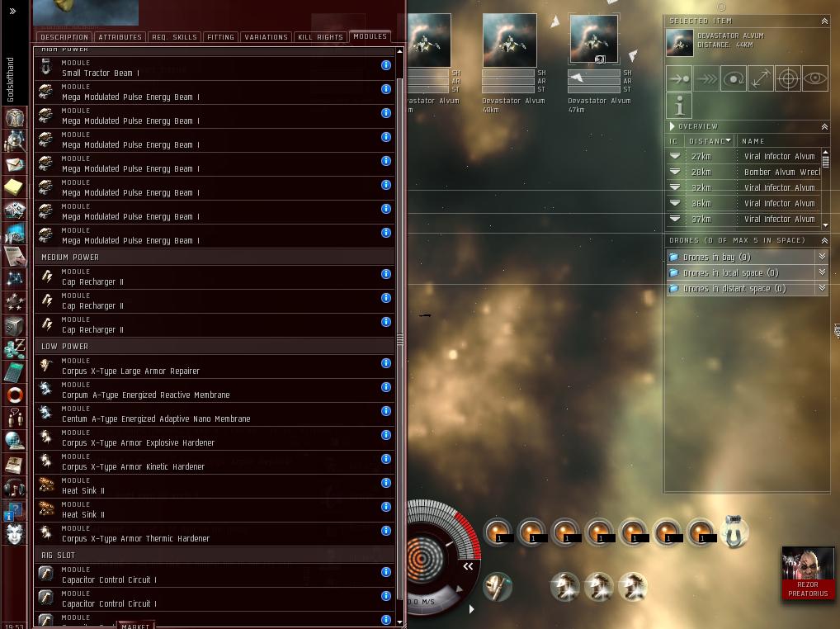This screenshot has width=840, height=629.
Task: Collapse the Drones panel chevron
Action: point(824,240)
